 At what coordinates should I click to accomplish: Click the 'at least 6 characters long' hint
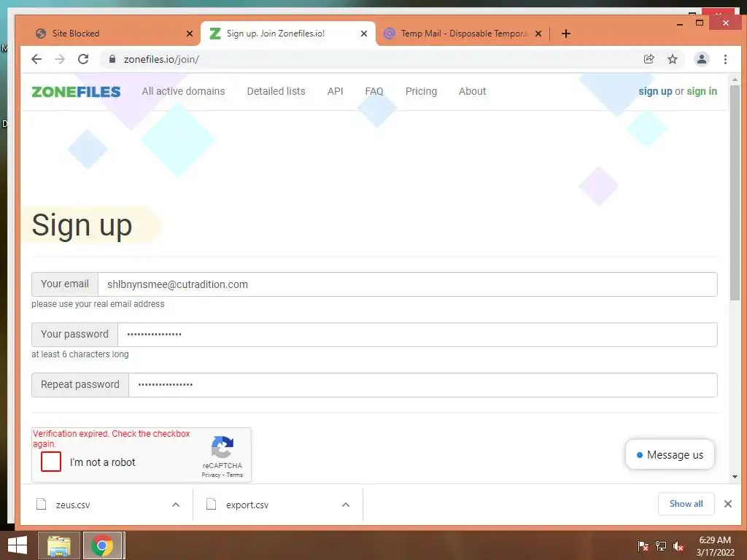click(x=80, y=354)
